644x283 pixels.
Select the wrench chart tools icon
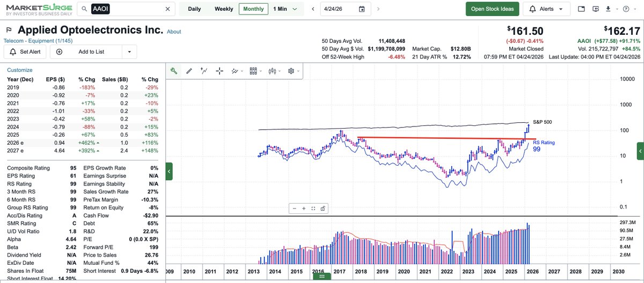pos(174,71)
